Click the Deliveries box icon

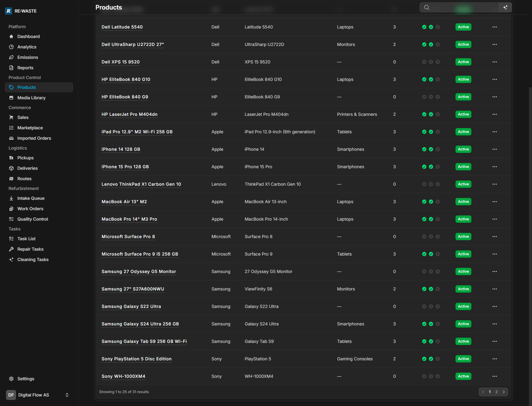pos(11,168)
